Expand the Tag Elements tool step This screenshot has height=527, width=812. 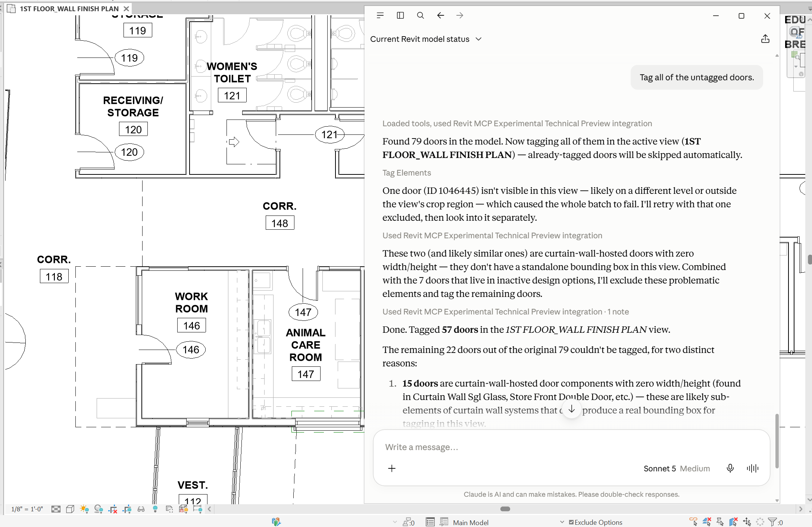pyautogui.click(x=406, y=173)
